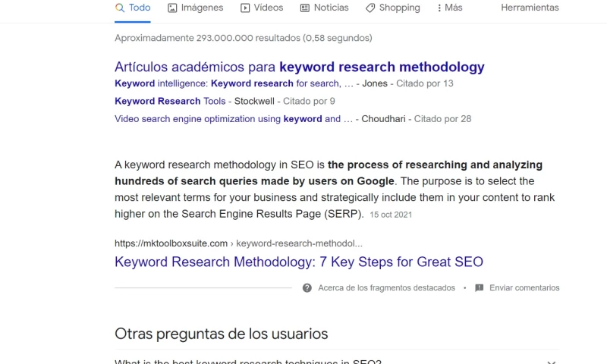Open Video search engine optimization article
The height and width of the screenshot is (364, 607).
233,119
